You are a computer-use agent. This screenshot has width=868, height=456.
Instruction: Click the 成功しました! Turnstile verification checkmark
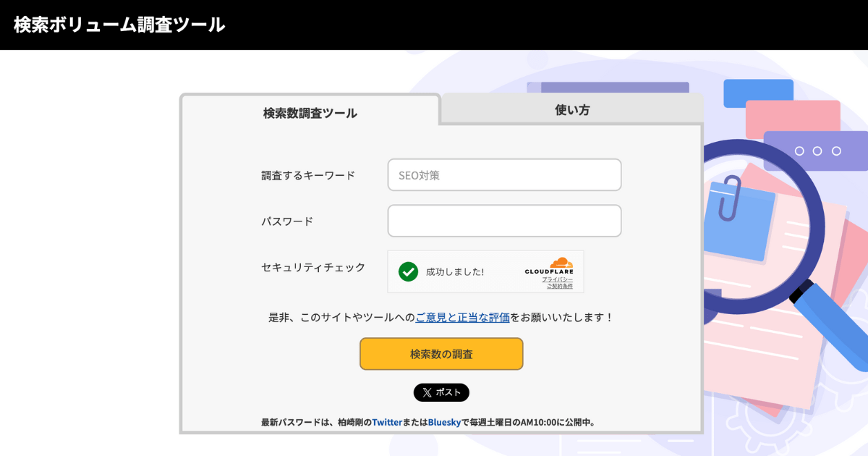pos(409,271)
